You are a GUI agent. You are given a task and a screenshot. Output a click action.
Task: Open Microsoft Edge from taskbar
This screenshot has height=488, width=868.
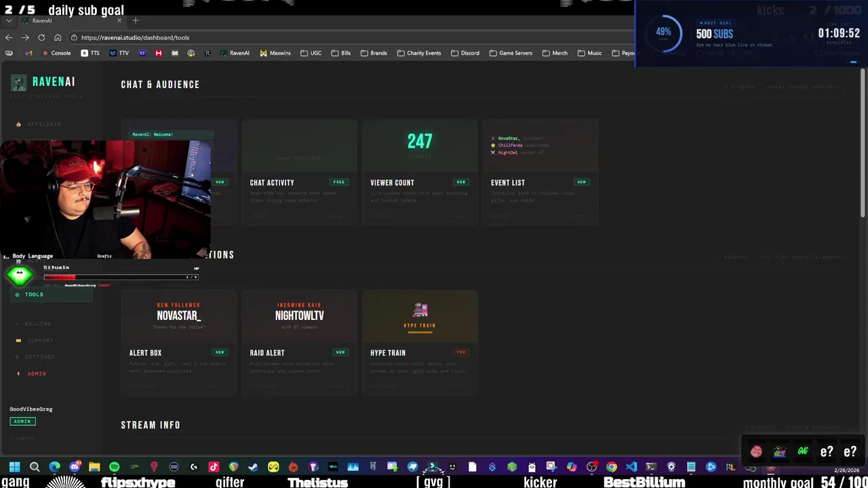point(54,467)
